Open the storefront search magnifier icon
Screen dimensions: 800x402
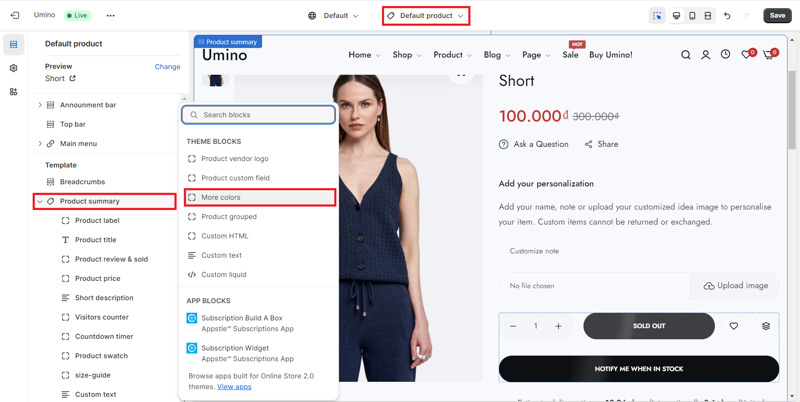(685, 55)
